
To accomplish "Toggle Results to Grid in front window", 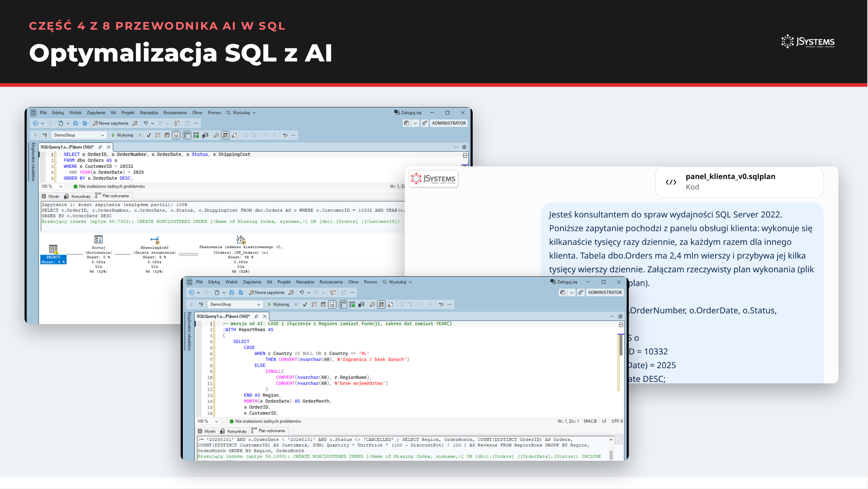I will pyautogui.click(x=381, y=305).
